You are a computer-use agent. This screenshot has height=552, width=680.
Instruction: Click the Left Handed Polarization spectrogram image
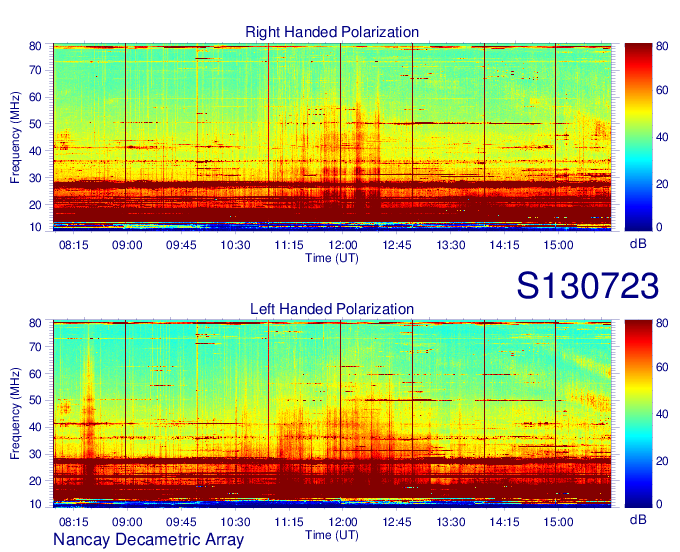tap(332, 414)
